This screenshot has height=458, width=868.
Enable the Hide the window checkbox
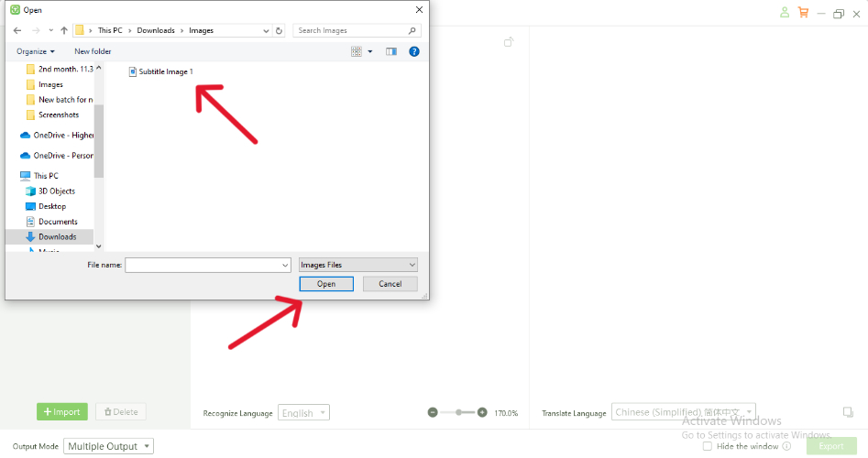tap(707, 446)
